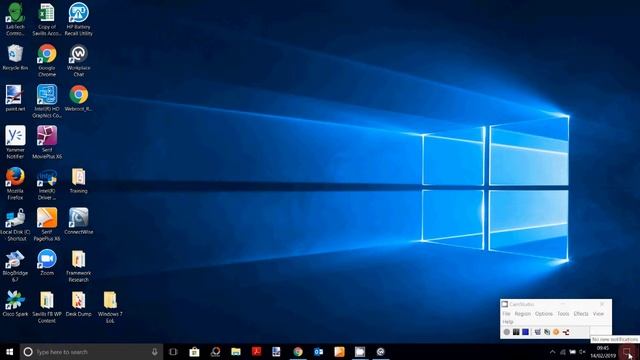The image size is (640, 360).
Task: Select the Webroot Chrome shortcut icon
Action: click(78, 98)
